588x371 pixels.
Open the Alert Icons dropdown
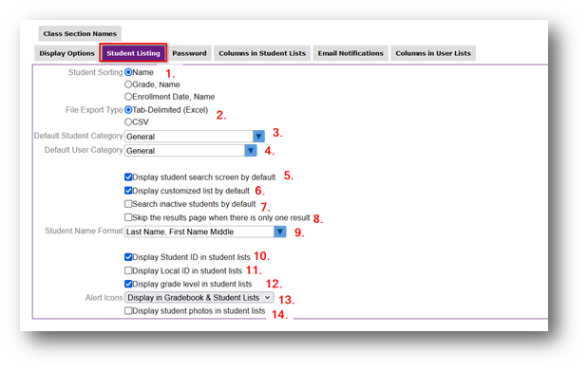(x=199, y=298)
